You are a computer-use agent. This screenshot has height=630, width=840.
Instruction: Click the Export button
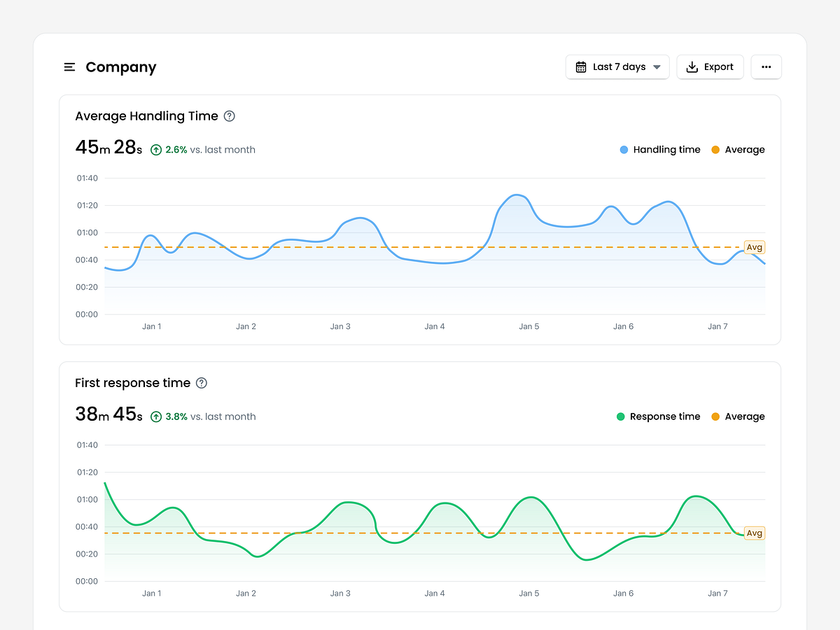710,66
